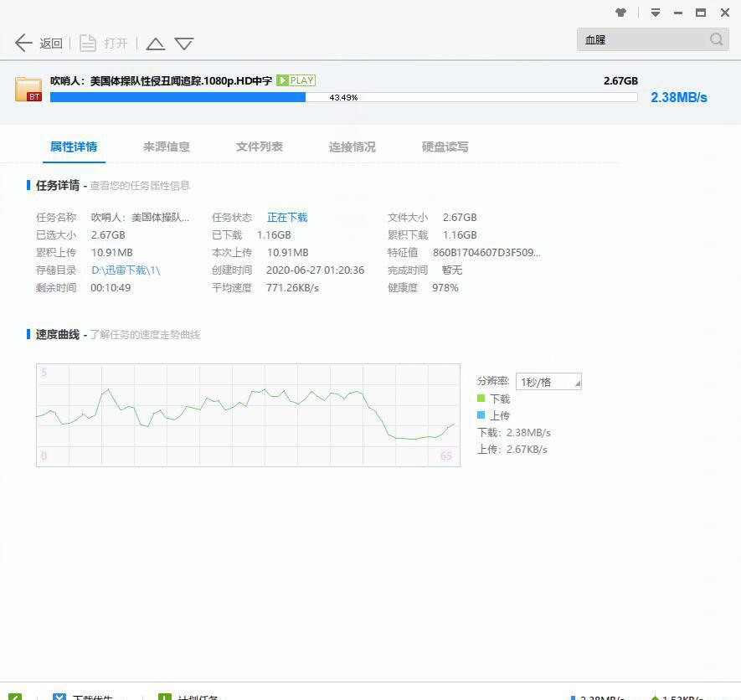Open the skin shirt icon in title bar
This screenshot has height=700, width=741.
[x=621, y=13]
